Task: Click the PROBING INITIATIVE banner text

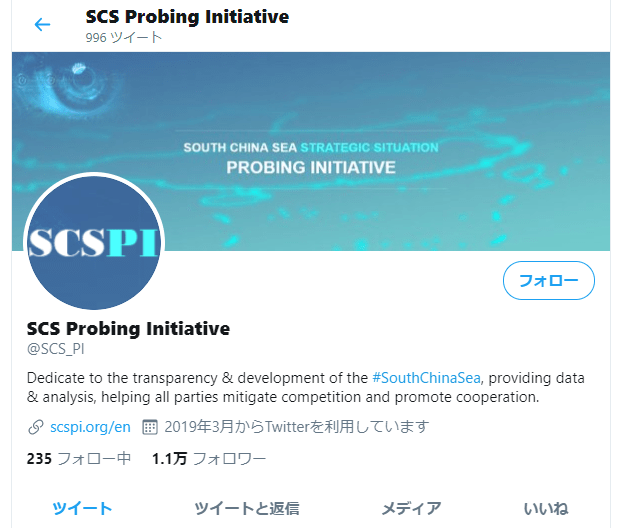Action: [x=311, y=168]
